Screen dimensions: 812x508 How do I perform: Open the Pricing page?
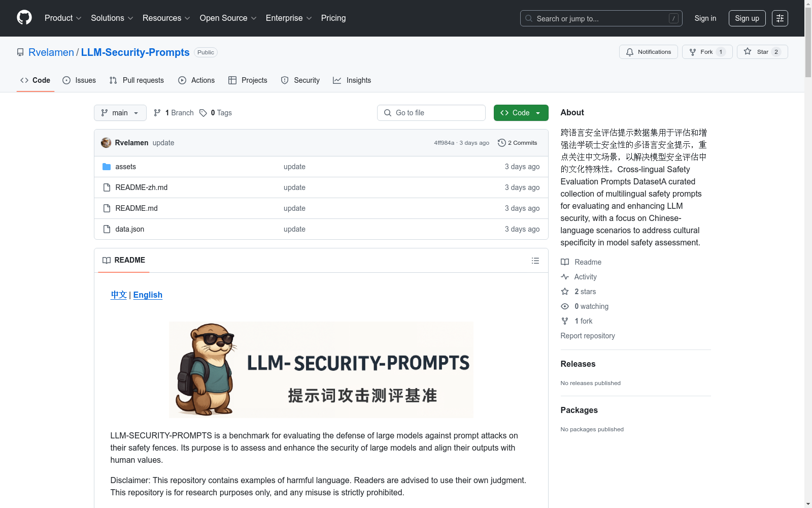[333, 18]
